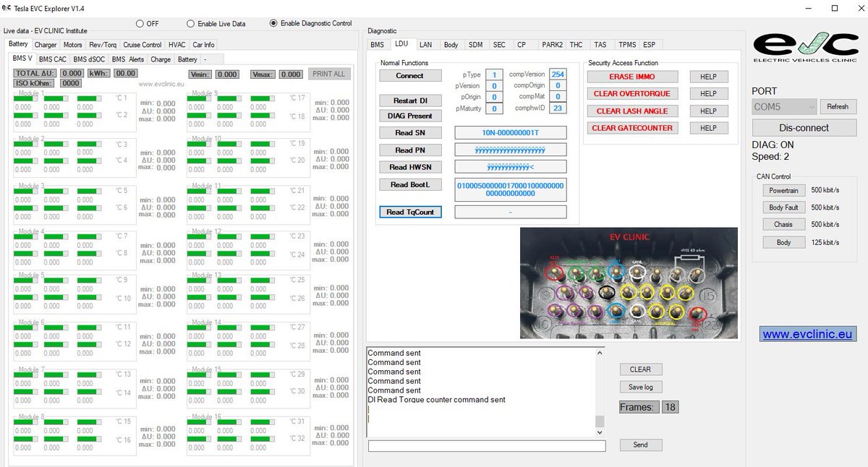Open the Car Info tab

(x=203, y=45)
